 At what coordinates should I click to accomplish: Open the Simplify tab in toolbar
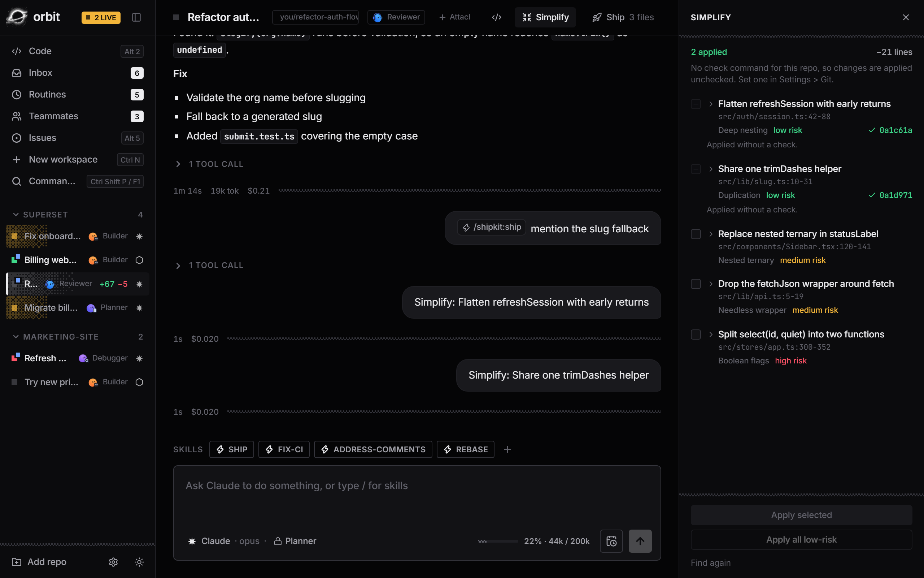[x=545, y=17]
